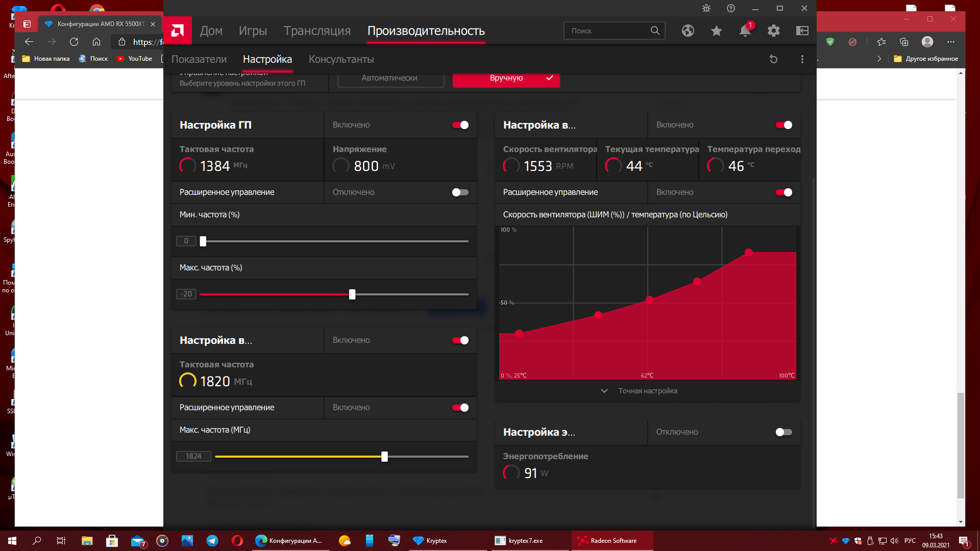Image resolution: width=980 pixels, height=551 pixels.
Task: Open Radeon settings gear
Action: click(x=774, y=31)
